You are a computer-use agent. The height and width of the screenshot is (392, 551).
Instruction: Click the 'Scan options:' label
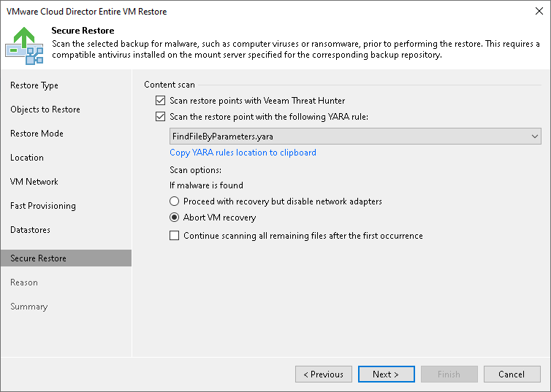click(195, 170)
